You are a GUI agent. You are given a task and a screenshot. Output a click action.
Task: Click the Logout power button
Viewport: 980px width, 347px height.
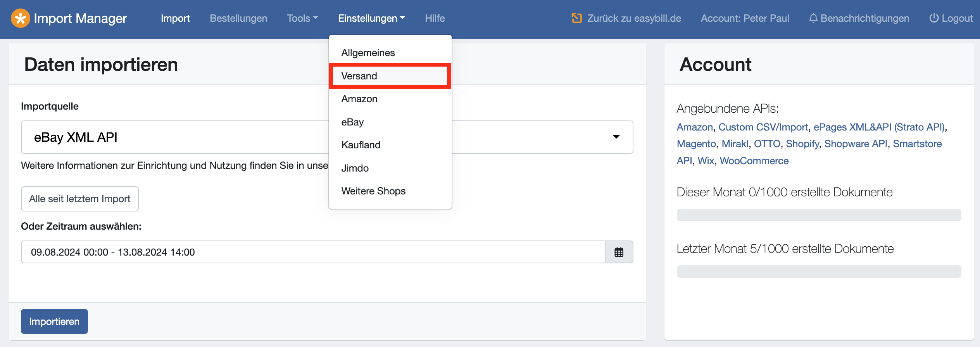951,18
